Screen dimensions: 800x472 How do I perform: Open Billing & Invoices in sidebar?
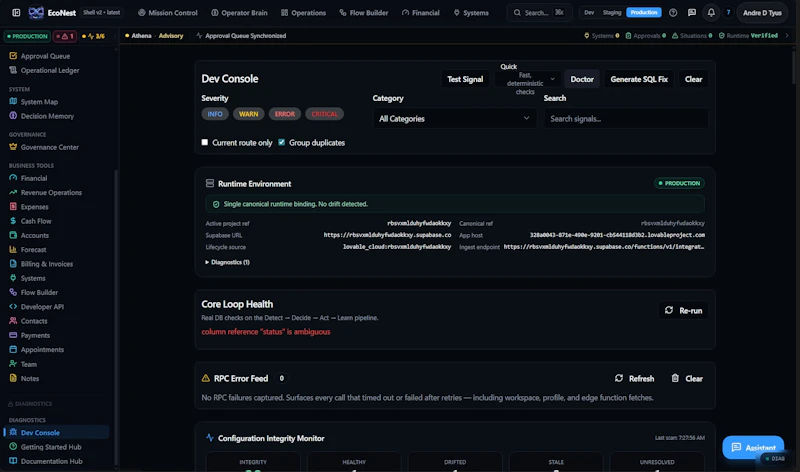[x=41, y=264]
